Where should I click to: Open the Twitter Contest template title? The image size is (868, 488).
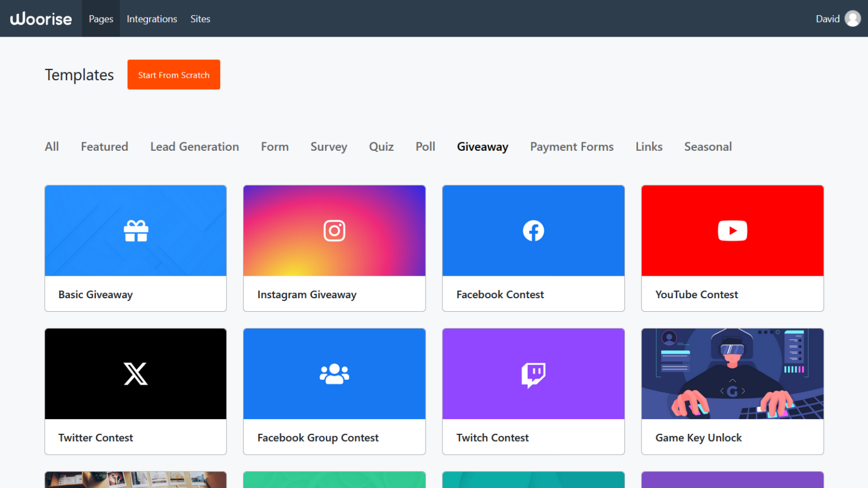tap(96, 438)
